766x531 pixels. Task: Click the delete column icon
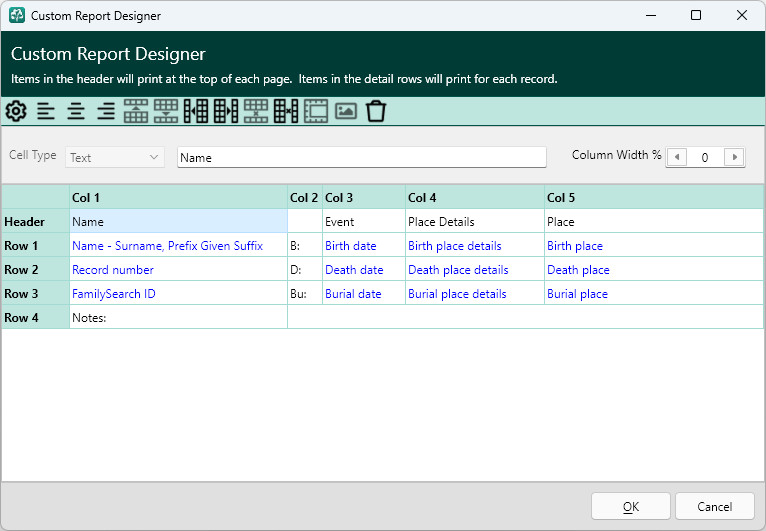pyautogui.click(x=286, y=111)
